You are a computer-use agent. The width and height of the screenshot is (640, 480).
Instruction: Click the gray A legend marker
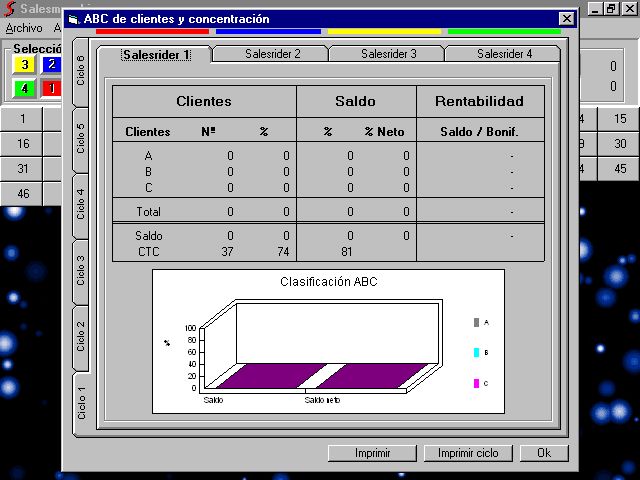pyautogui.click(x=477, y=322)
